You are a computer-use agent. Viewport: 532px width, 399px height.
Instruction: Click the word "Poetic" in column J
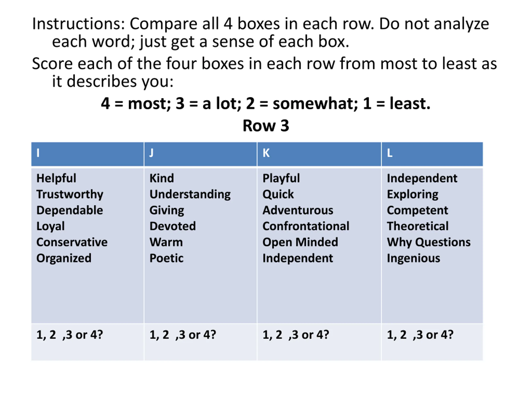[166, 258]
